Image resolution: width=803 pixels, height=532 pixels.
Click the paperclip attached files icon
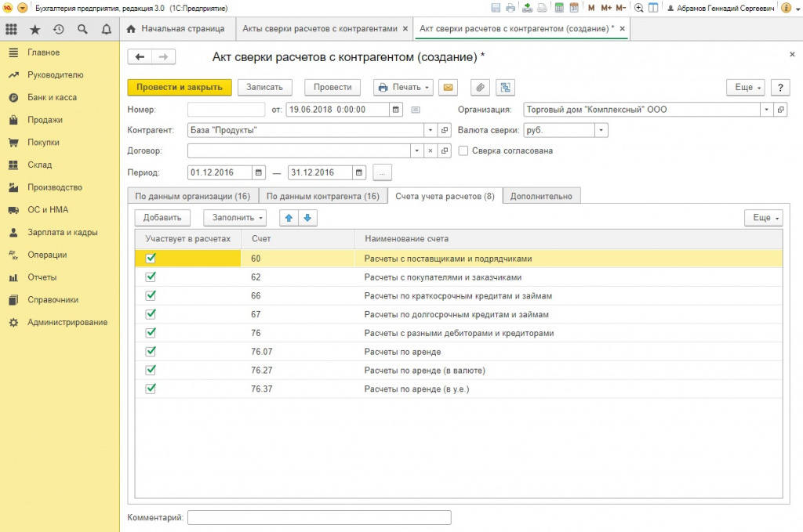[480, 88]
